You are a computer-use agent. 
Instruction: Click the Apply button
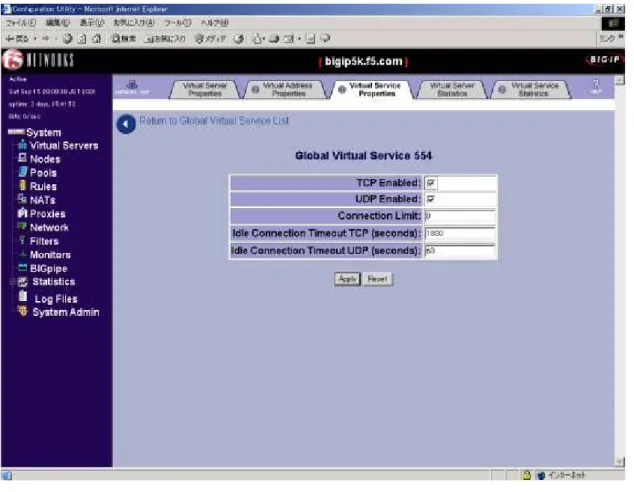347,279
